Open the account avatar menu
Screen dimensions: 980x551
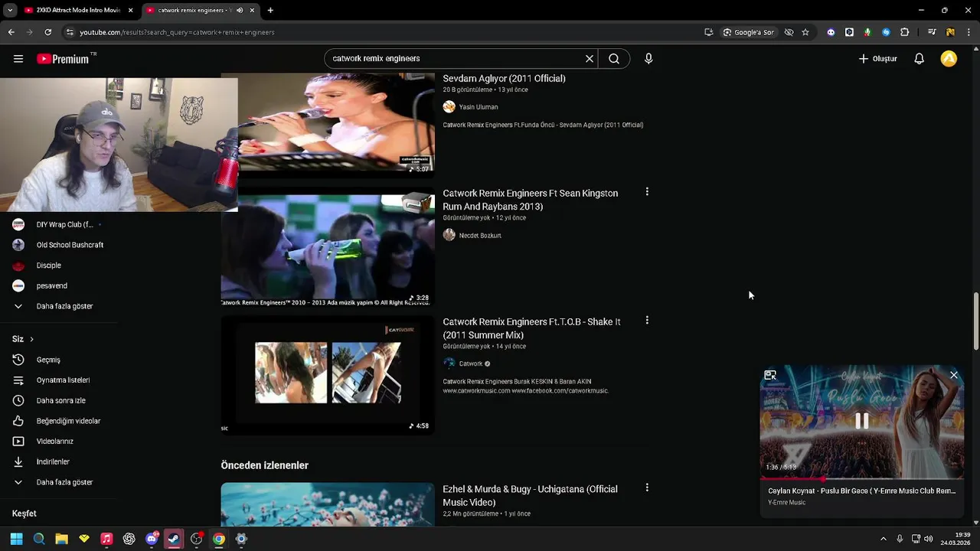pos(949,59)
